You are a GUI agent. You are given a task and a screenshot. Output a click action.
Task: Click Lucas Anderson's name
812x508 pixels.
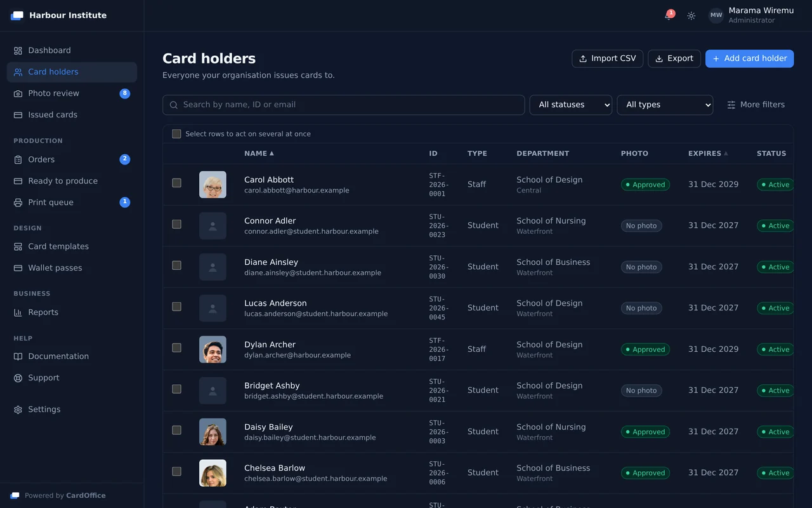click(275, 304)
